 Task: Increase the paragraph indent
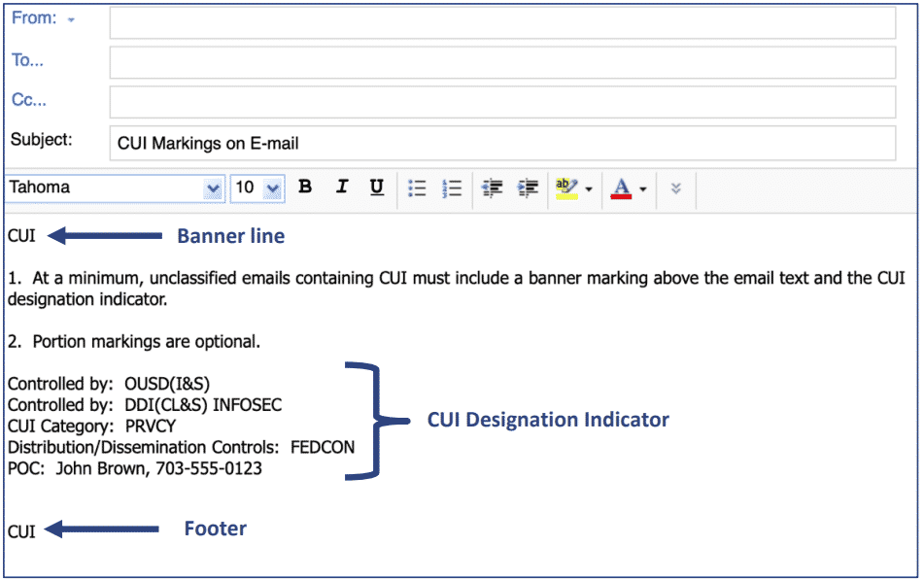528,188
